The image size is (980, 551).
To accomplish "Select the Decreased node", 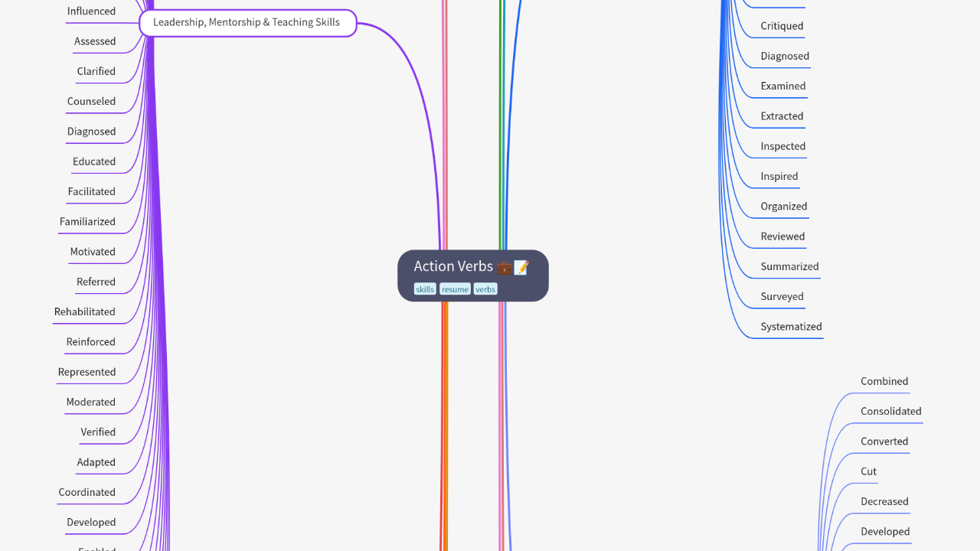I will pos(884,502).
